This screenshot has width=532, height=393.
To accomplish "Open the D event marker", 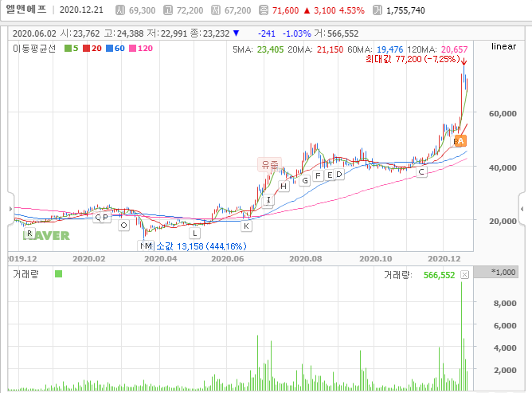I will coord(339,175).
